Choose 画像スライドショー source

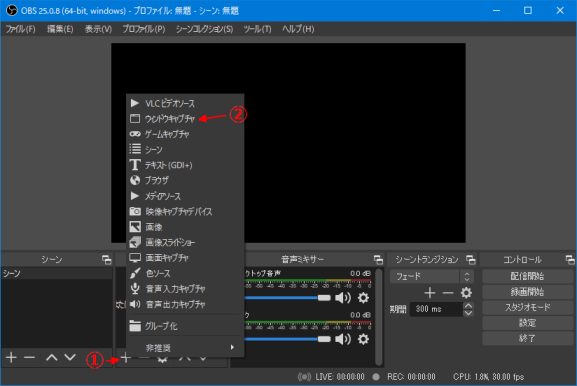pyautogui.click(x=185, y=242)
